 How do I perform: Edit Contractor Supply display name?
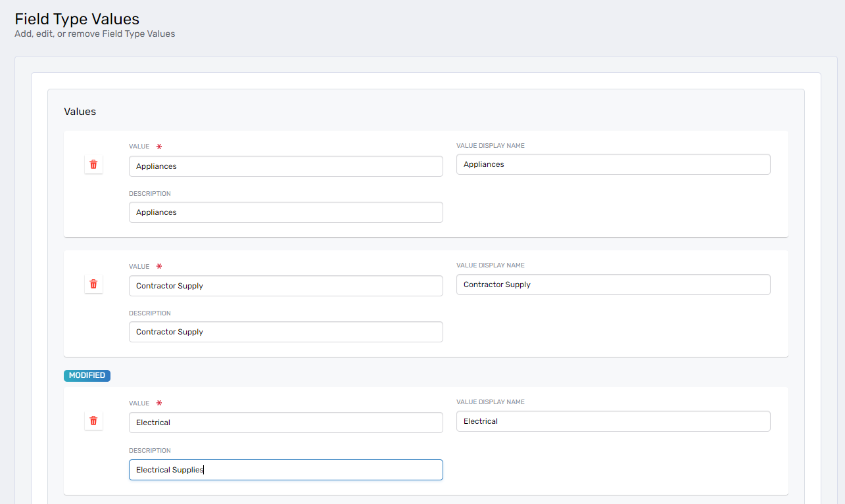(x=613, y=285)
